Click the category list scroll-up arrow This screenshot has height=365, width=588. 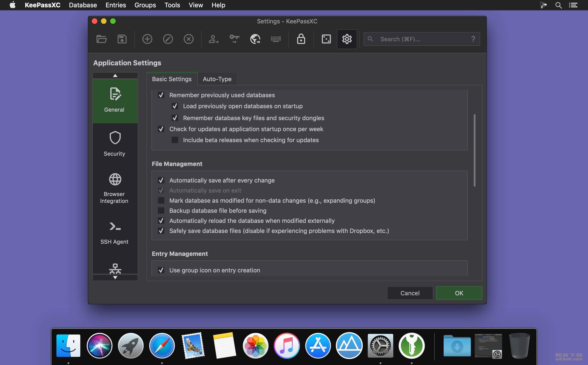115,76
